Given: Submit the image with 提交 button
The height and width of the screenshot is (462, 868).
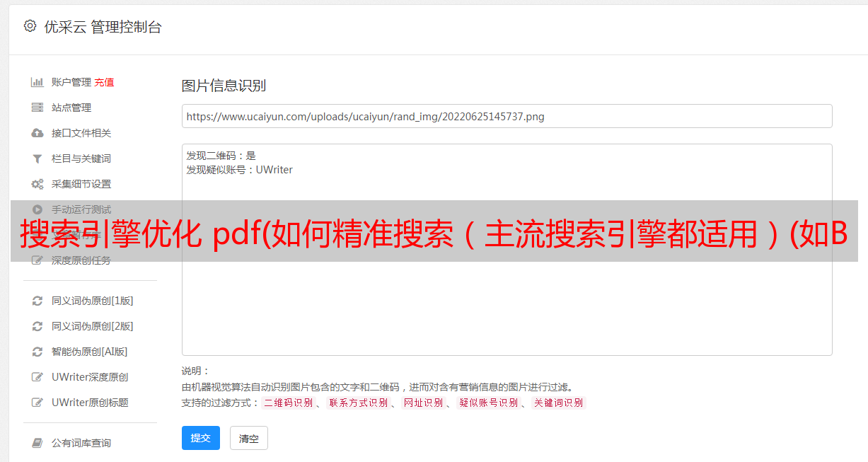Looking at the screenshot, I should pyautogui.click(x=201, y=438).
